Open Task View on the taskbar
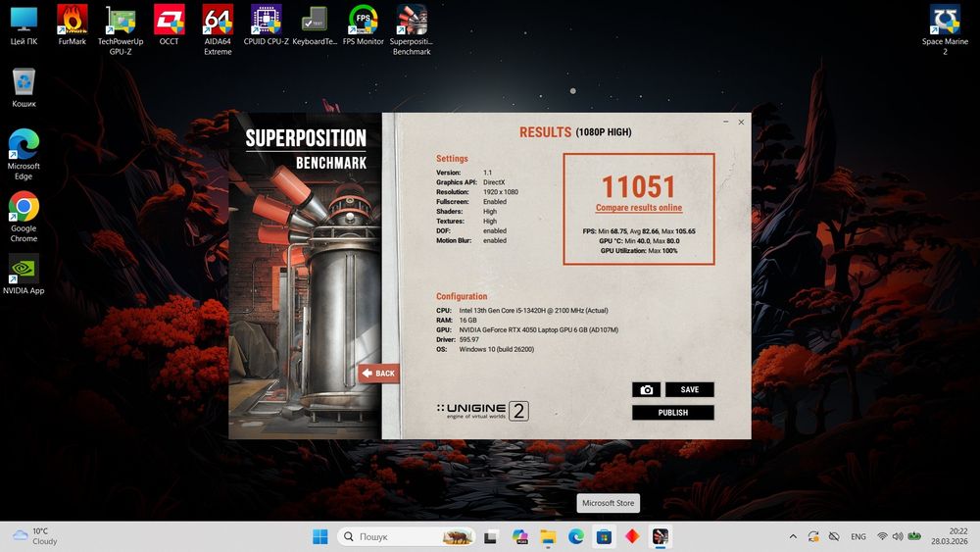 [491, 536]
